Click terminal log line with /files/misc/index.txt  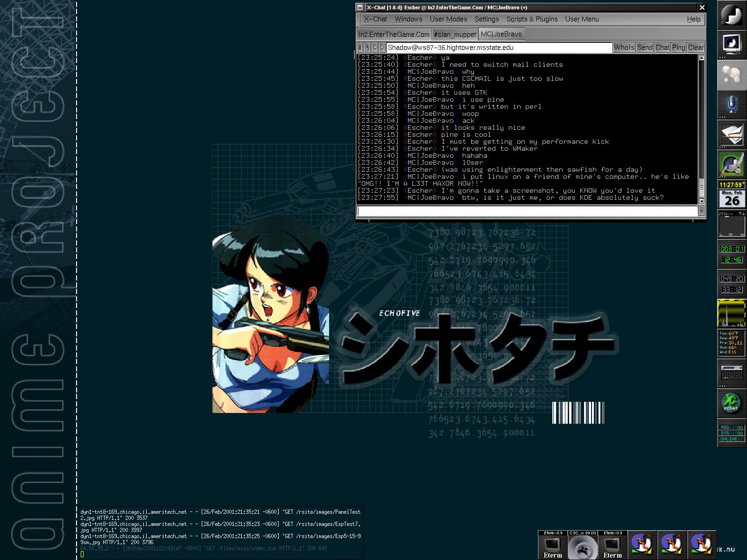click(204, 548)
